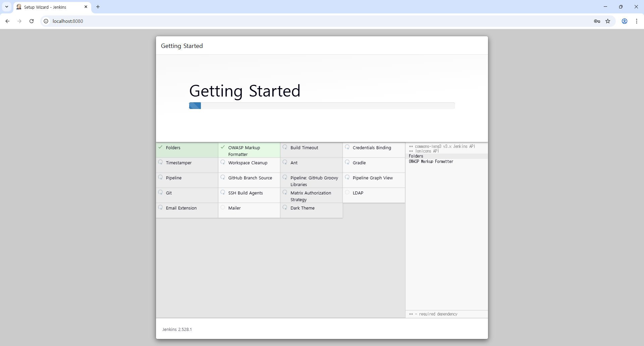Screen dimensions: 644x346
Task: Open the saved passwords key icon
Action: click(x=597, y=21)
